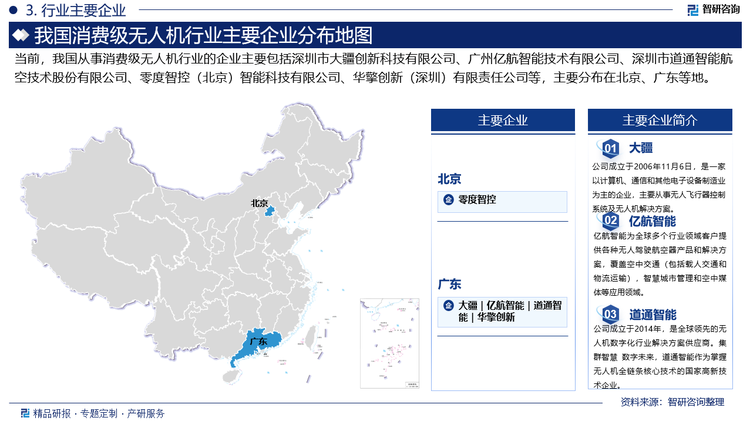Click the 大疆 company name heading
Viewport: 750px width, 421px height.
pos(640,148)
